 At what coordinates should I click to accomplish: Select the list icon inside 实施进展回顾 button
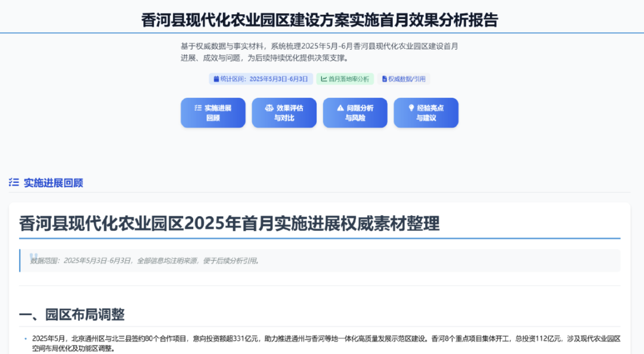click(x=197, y=108)
